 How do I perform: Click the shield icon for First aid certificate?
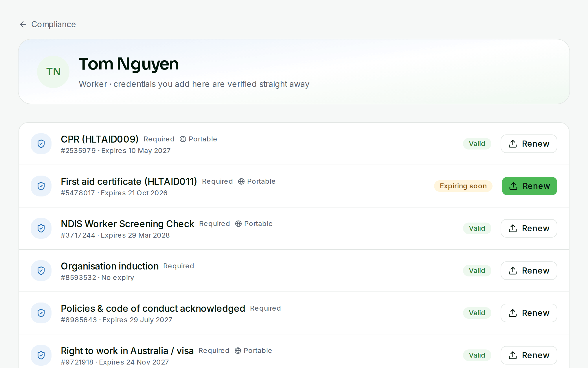point(41,186)
